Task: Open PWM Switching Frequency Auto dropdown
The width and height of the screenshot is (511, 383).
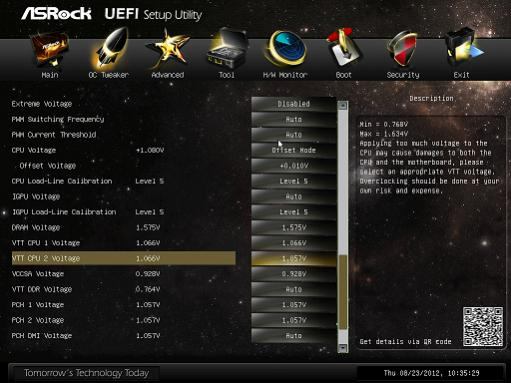Action: pos(294,119)
